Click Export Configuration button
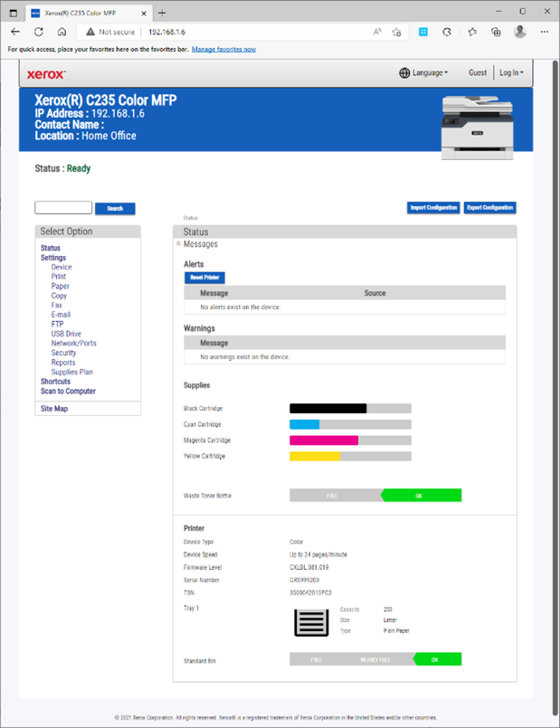Screen dimensions: 560x728 (x=489, y=207)
